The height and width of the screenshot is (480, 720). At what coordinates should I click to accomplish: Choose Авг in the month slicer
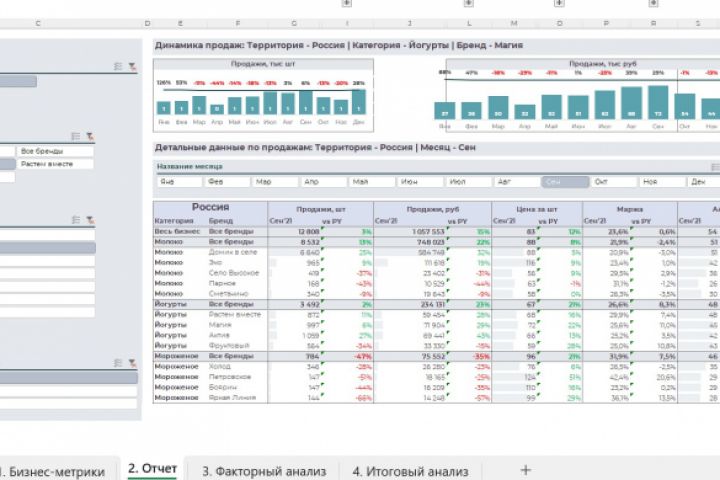(517, 182)
